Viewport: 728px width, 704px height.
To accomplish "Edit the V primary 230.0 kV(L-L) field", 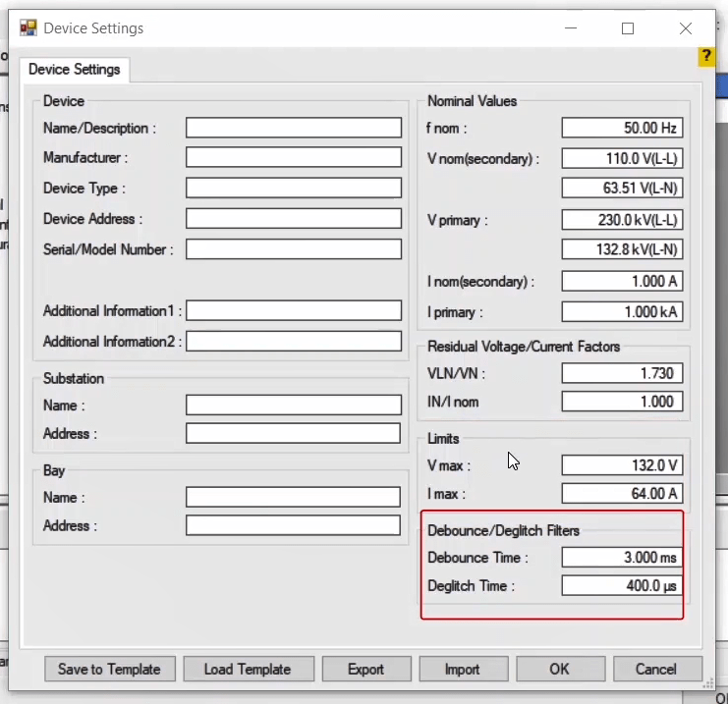I will point(622,220).
